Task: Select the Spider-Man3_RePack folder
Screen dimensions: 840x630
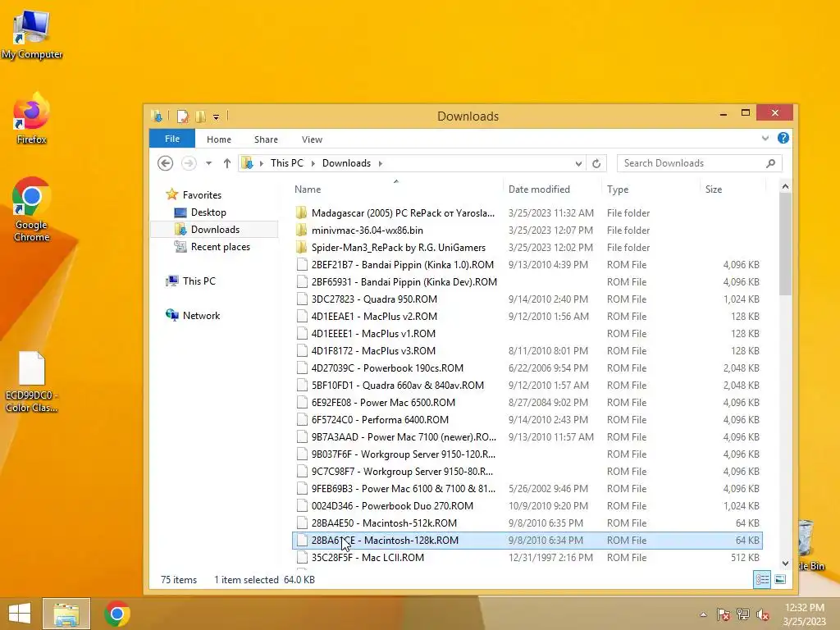Action: [x=527, y=247]
